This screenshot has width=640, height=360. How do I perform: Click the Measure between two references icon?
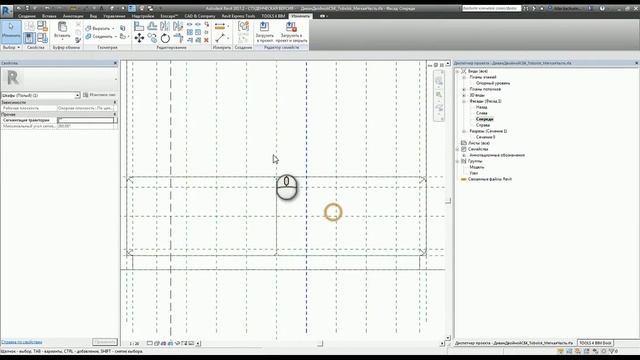click(x=220, y=27)
